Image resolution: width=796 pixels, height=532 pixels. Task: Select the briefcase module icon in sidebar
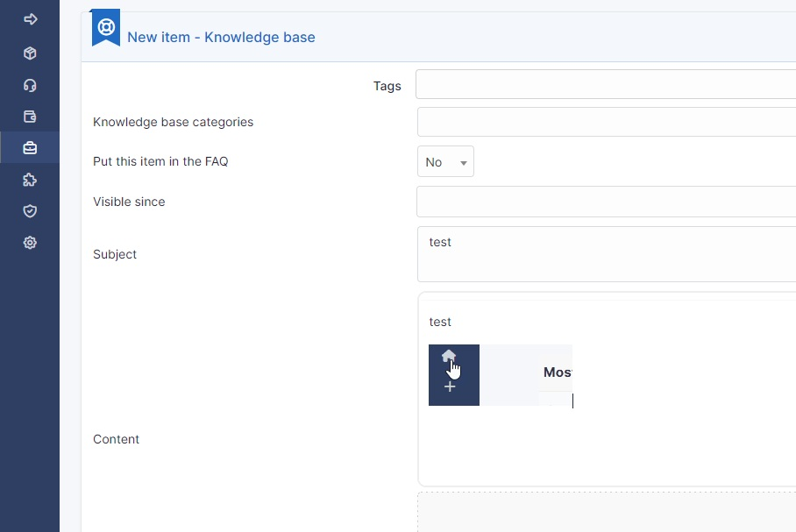coord(29,148)
